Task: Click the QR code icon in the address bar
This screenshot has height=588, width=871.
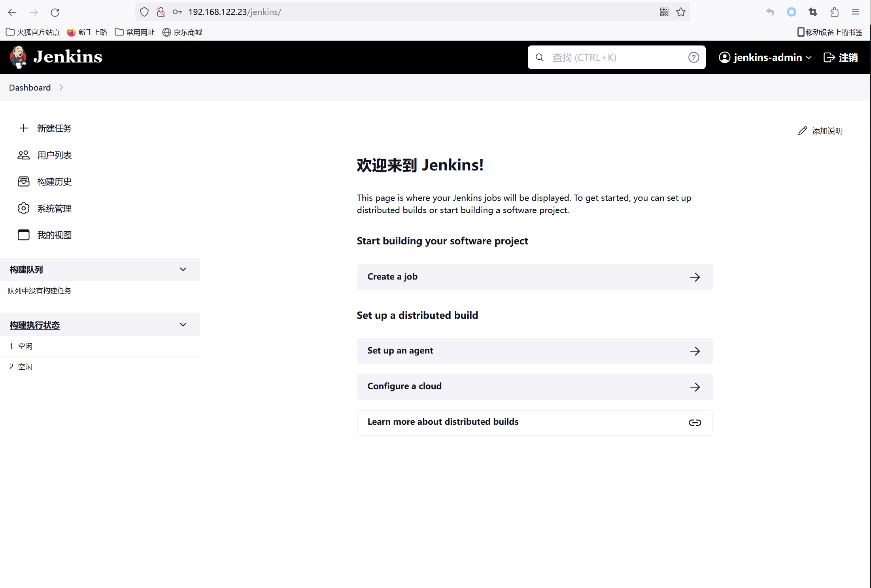Action: (664, 12)
